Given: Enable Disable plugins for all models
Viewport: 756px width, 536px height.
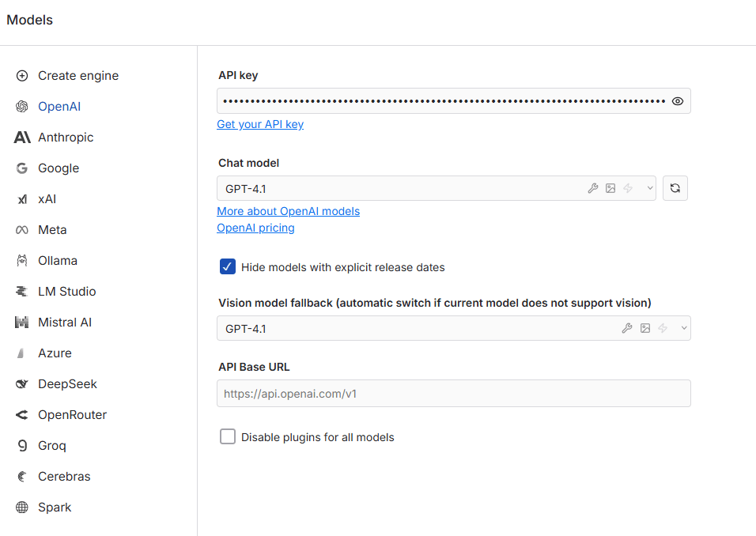Looking at the screenshot, I should point(228,436).
